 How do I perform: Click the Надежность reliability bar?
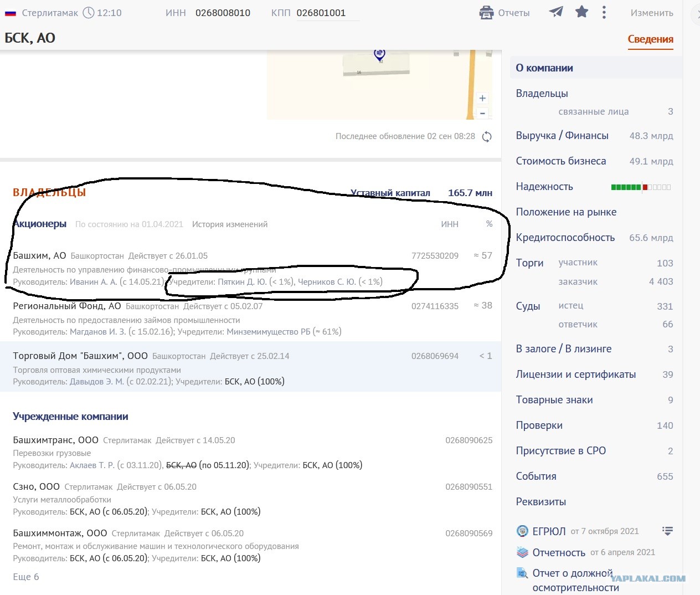pyautogui.click(x=641, y=187)
